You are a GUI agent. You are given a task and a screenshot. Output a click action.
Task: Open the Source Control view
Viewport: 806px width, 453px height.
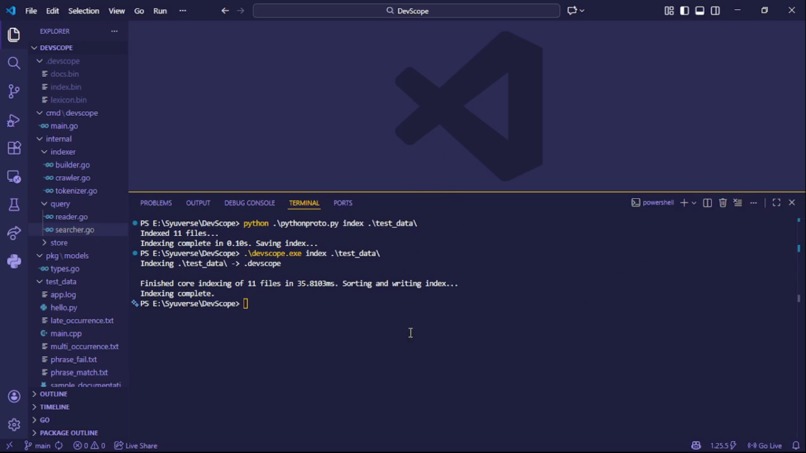[14, 92]
